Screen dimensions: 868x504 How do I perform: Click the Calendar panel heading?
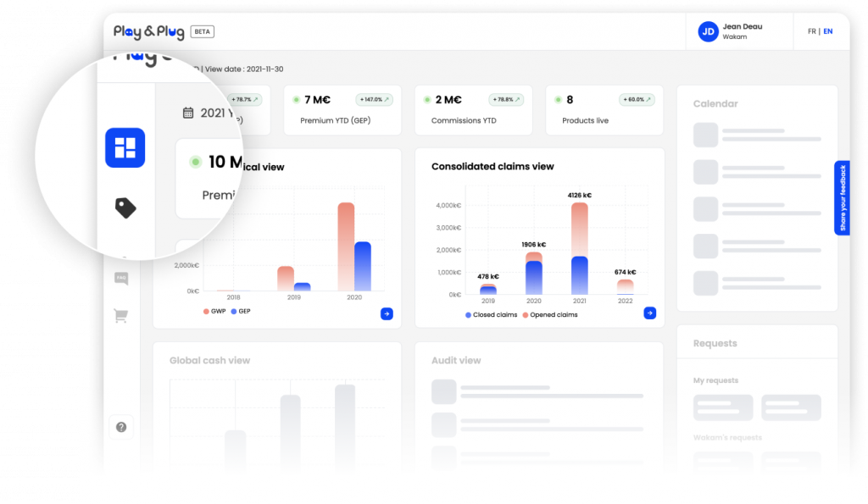point(715,103)
